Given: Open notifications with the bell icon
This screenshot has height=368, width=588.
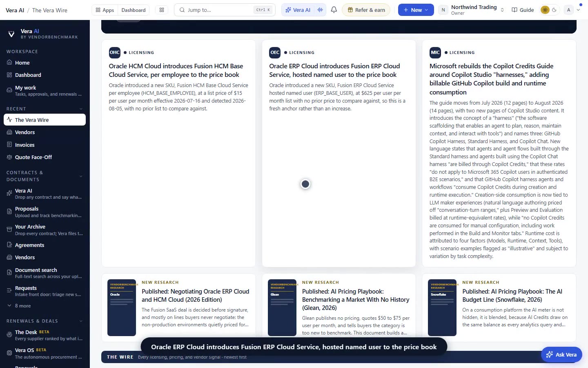Looking at the screenshot, I should pos(334,10).
